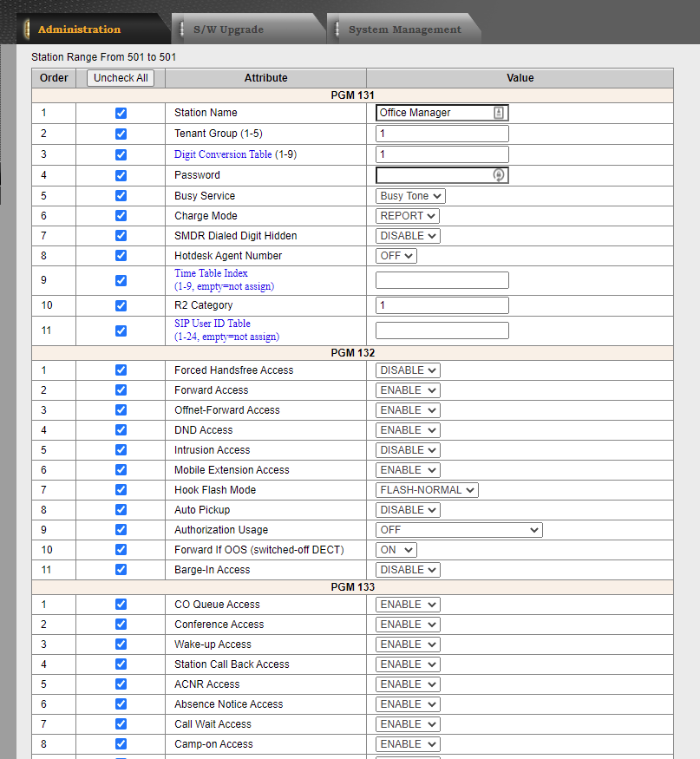Open the Hook Flash Mode dropdown
The image size is (700, 759).
tap(427, 490)
